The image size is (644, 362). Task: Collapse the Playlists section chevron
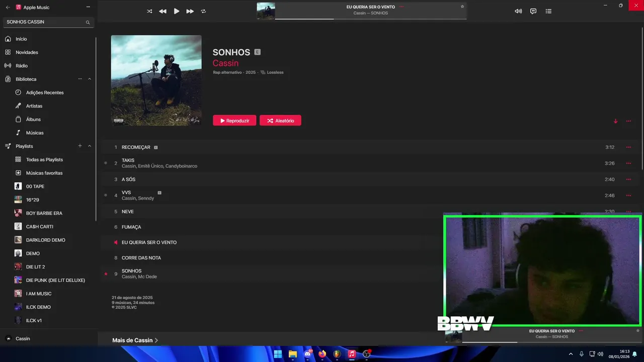(90, 146)
